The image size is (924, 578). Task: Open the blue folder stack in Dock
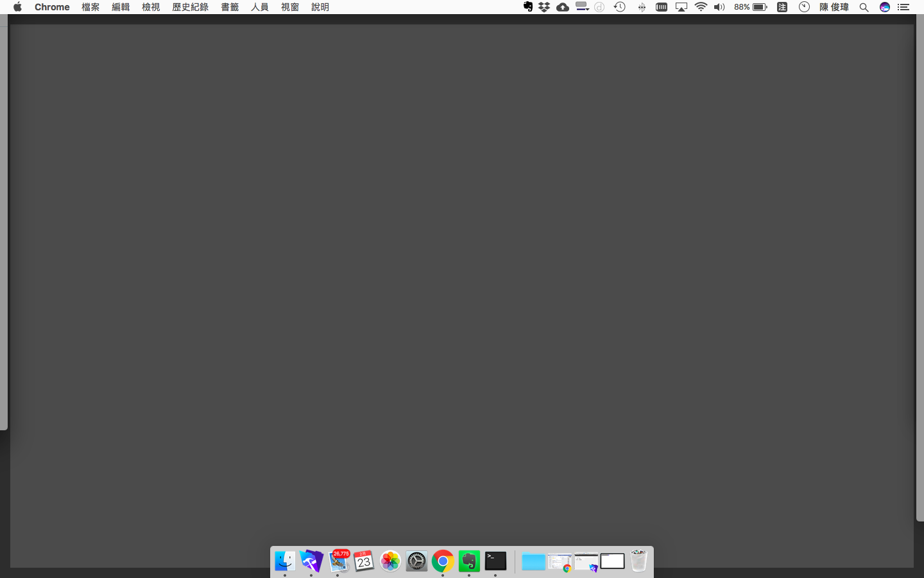click(533, 562)
